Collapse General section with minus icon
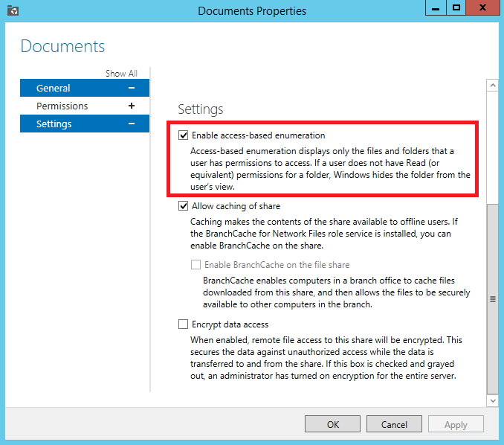Viewport: 504px width, 445px height. coord(132,89)
